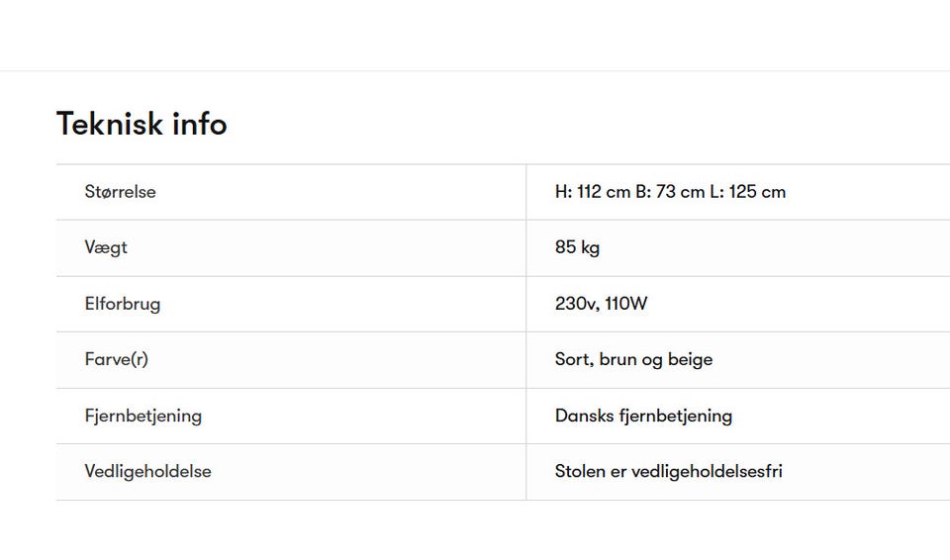Screen dimensions: 950x560
Task: Click the 110W wattage text
Action: click(626, 304)
